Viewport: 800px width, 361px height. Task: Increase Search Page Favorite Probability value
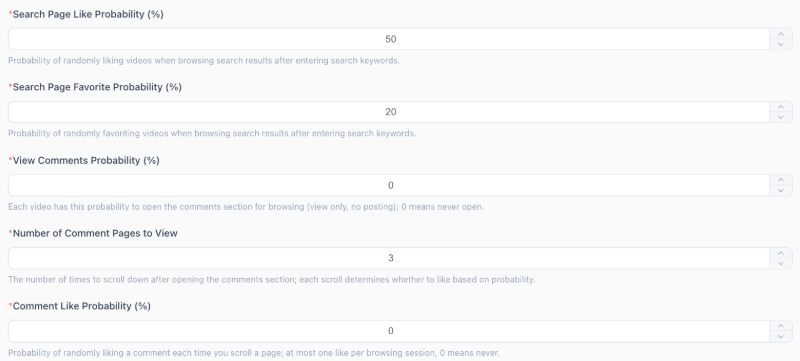781,107
